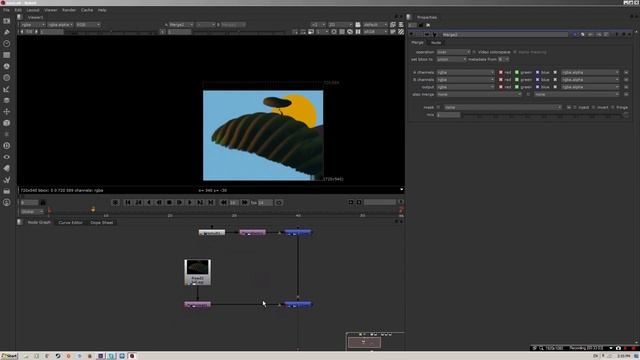Select lower blue Merge node

298,304
